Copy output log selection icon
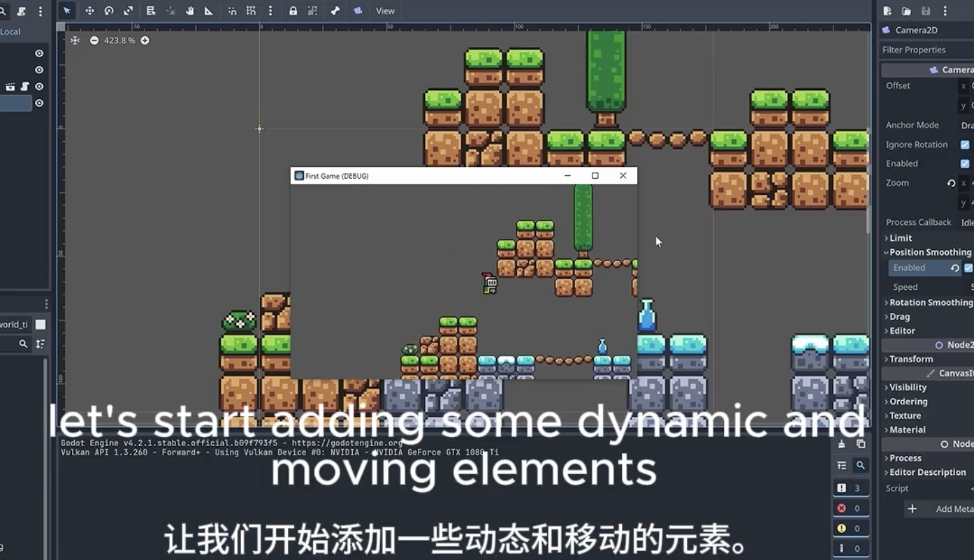This screenshot has height=560, width=974. [861, 444]
